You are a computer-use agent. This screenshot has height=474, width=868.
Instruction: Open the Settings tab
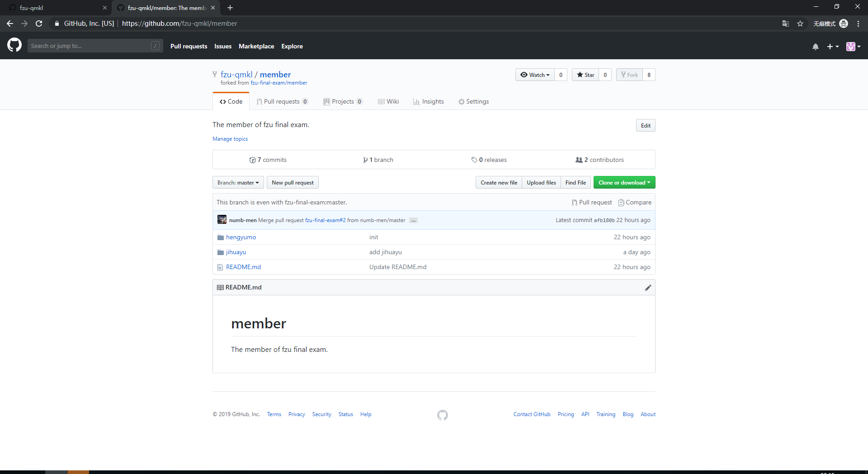point(473,101)
